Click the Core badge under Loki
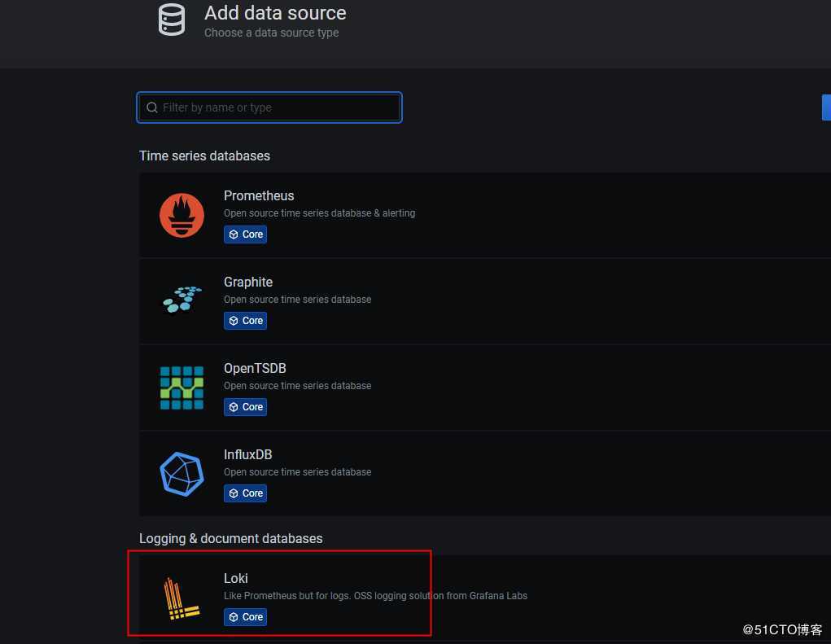The height and width of the screenshot is (644, 831). coord(245,617)
